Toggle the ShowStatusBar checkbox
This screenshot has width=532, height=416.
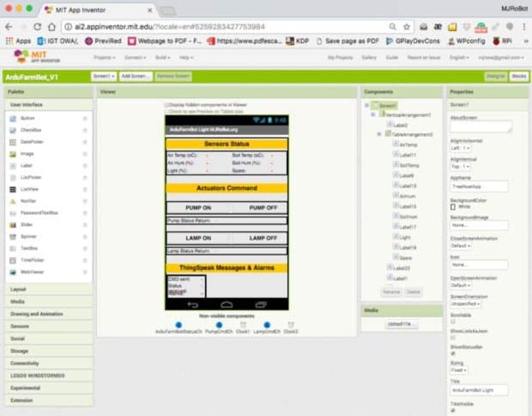coord(453,353)
